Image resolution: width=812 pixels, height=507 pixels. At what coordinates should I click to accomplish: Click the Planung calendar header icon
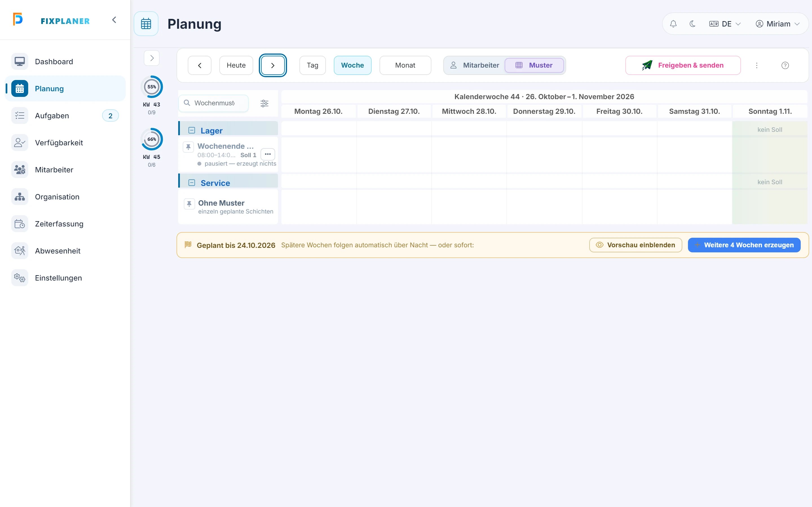pos(146,24)
